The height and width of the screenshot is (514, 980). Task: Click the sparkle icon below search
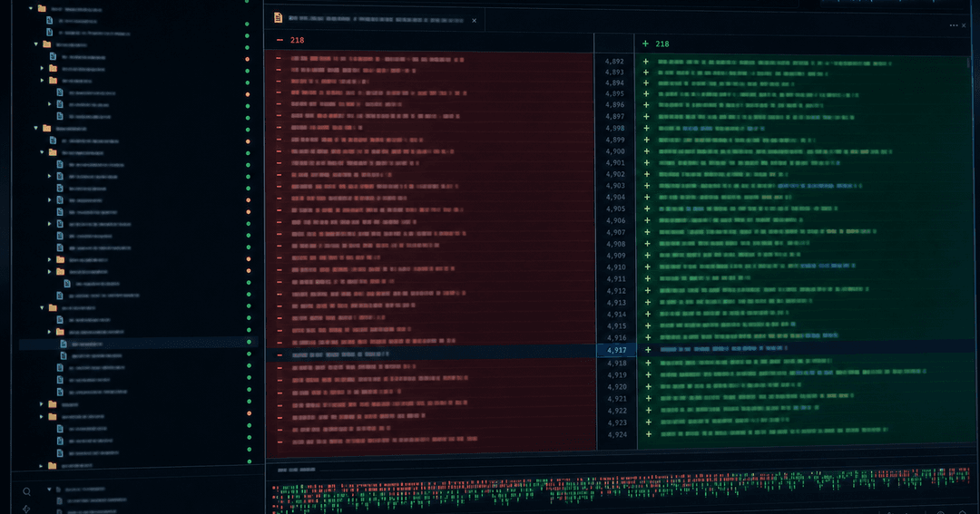(x=26, y=509)
